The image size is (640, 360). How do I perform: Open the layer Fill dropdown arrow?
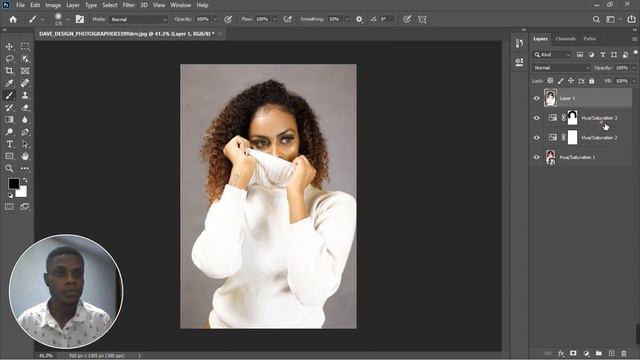[x=634, y=81]
